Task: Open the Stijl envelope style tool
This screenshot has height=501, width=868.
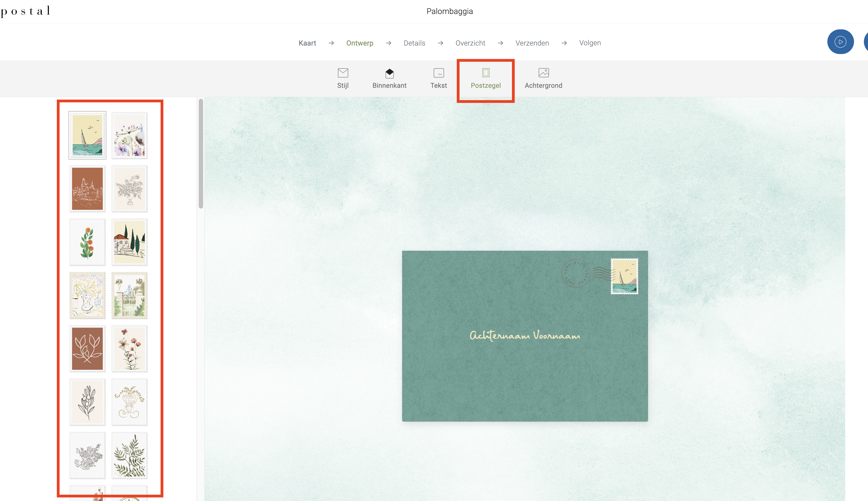Action: coord(343,79)
